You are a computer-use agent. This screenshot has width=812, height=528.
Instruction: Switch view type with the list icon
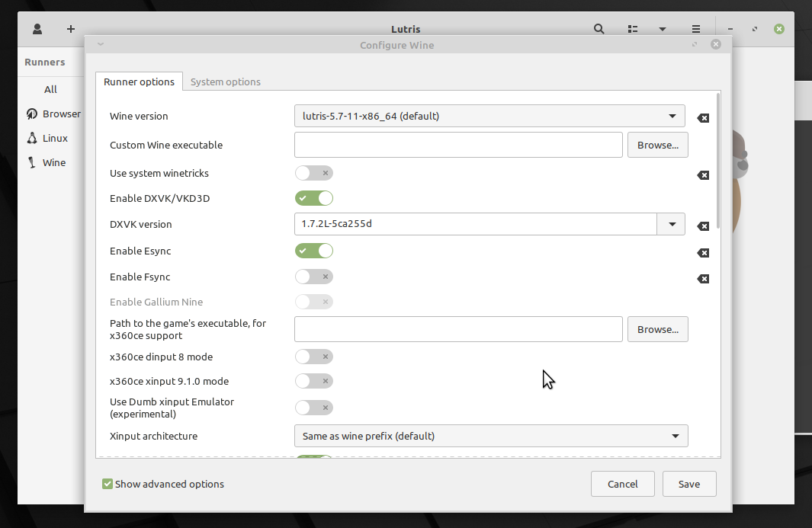[632, 29]
